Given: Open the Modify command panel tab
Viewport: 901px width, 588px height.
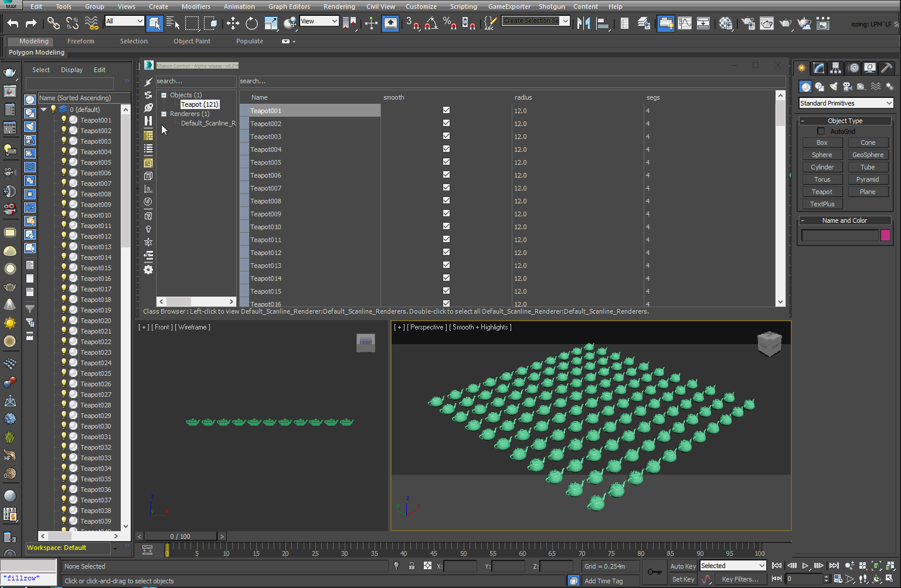Looking at the screenshot, I should (x=818, y=68).
